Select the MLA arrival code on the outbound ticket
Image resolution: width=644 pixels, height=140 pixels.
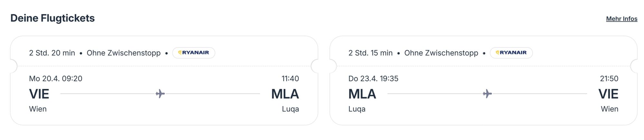tap(285, 94)
